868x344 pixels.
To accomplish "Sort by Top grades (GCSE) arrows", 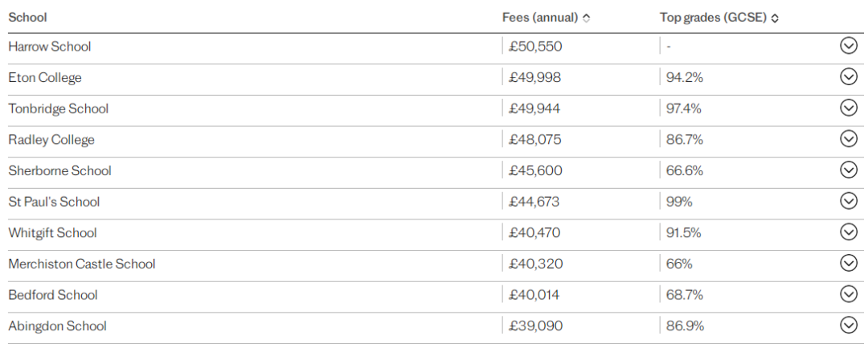I will pyautogui.click(x=775, y=18).
